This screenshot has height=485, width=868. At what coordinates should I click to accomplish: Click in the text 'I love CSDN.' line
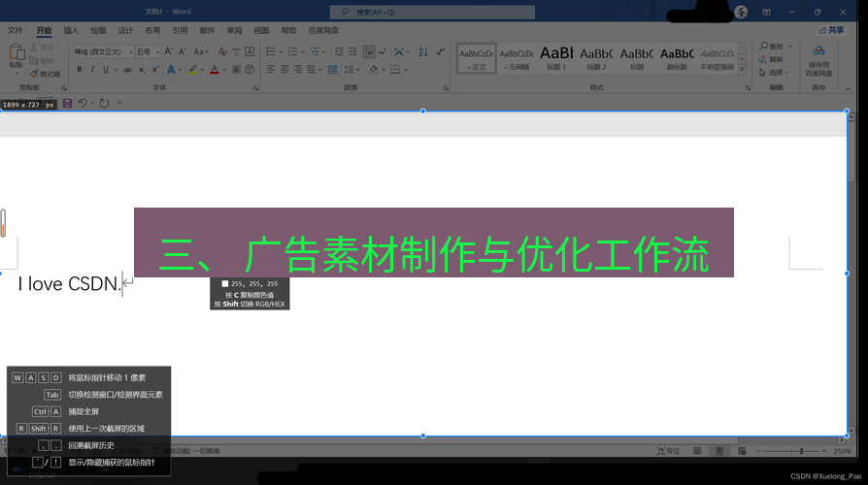coord(69,283)
